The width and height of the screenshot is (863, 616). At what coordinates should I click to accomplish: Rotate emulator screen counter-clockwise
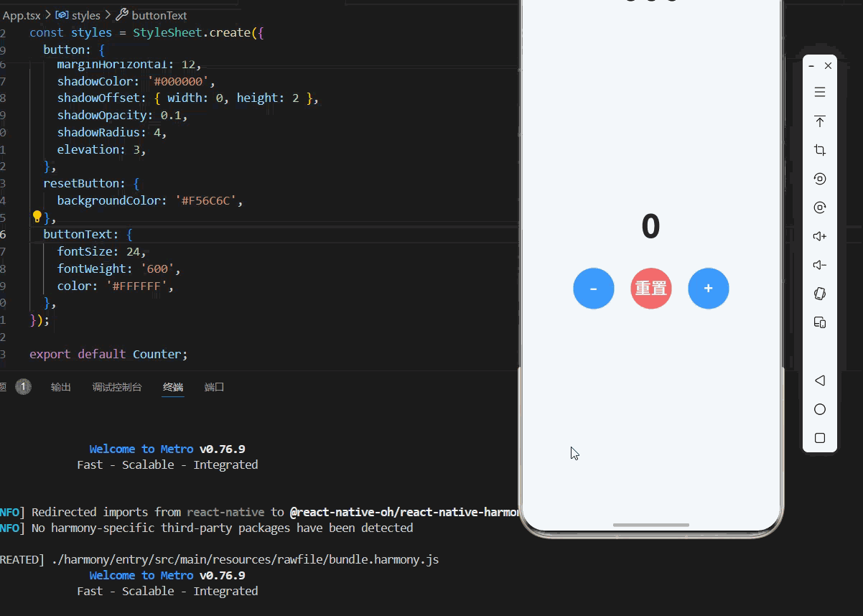[820, 179]
